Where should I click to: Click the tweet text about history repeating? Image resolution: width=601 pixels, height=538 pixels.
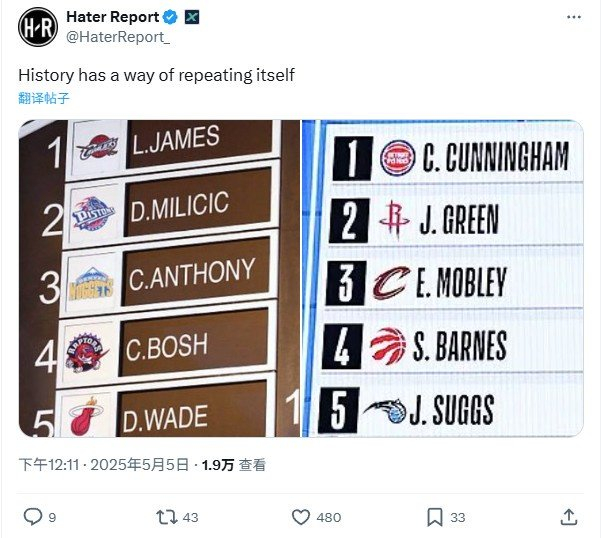(x=157, y=75)
